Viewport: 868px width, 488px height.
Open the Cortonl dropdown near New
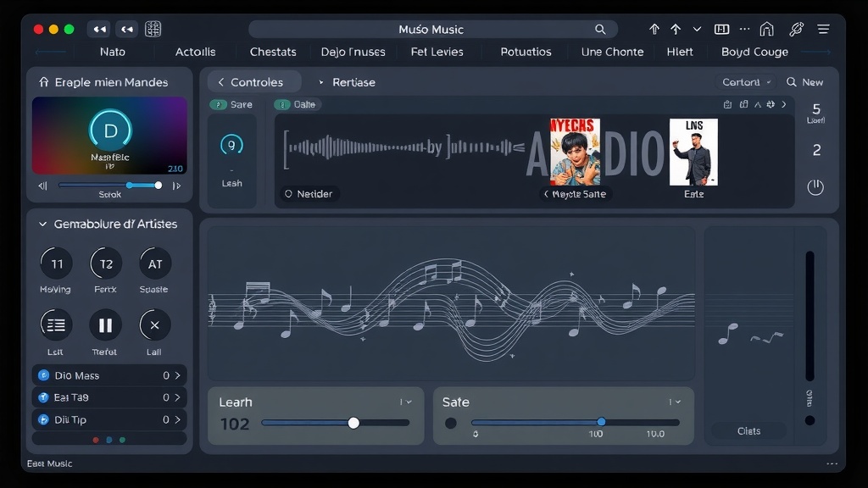[x=745, y=82]
